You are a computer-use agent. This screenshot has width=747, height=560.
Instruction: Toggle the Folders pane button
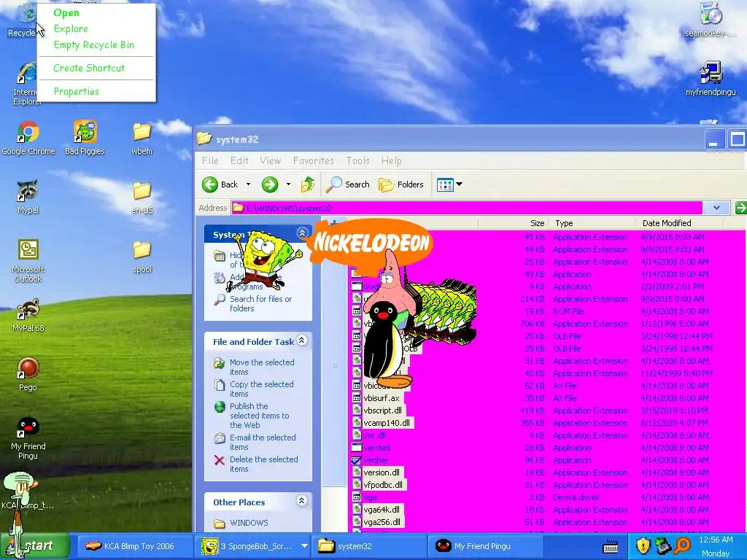pyautogui.click(x=401, y=184)
